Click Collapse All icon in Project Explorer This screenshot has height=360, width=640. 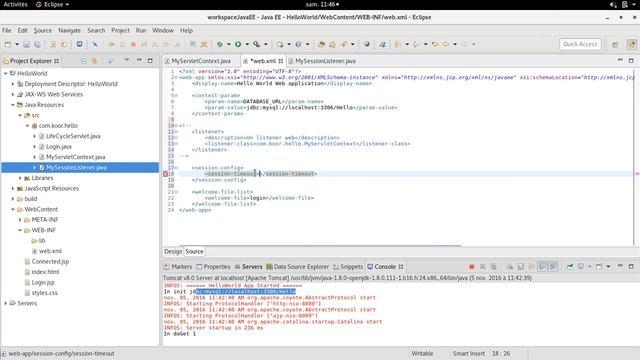(84, 61)
